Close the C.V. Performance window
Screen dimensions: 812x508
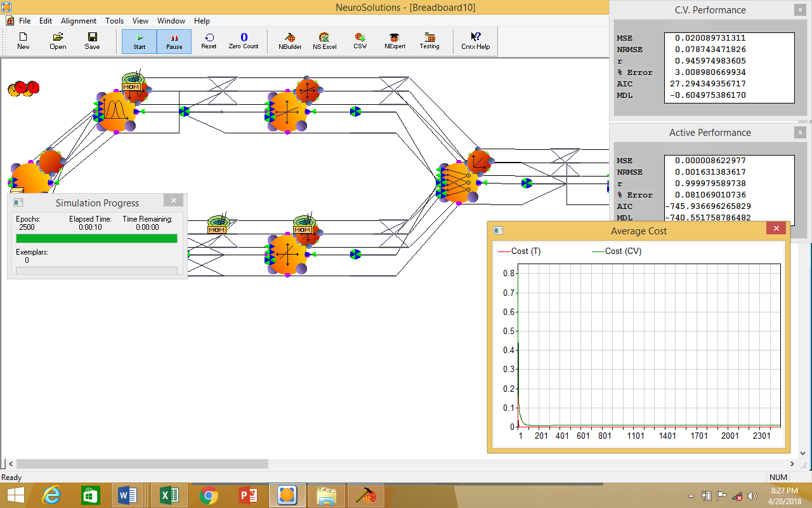coord(800,10)
